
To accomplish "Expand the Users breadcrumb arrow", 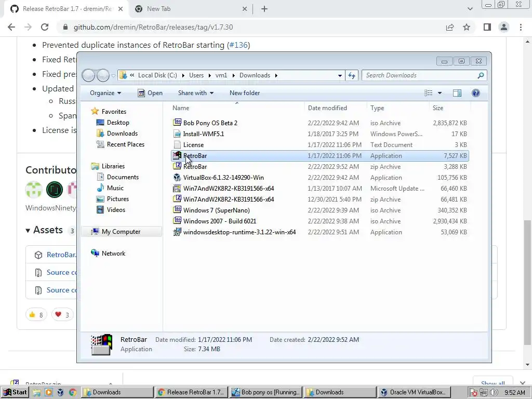I will (x=210, y=75).
